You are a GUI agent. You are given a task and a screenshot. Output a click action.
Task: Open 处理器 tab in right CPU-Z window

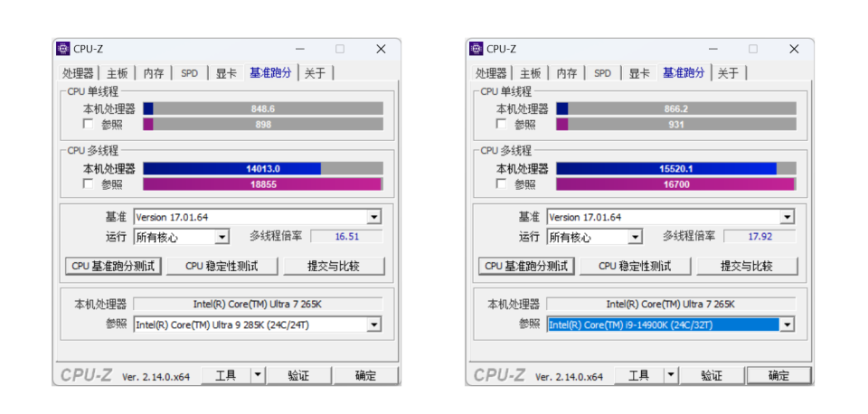pos(490,73)
